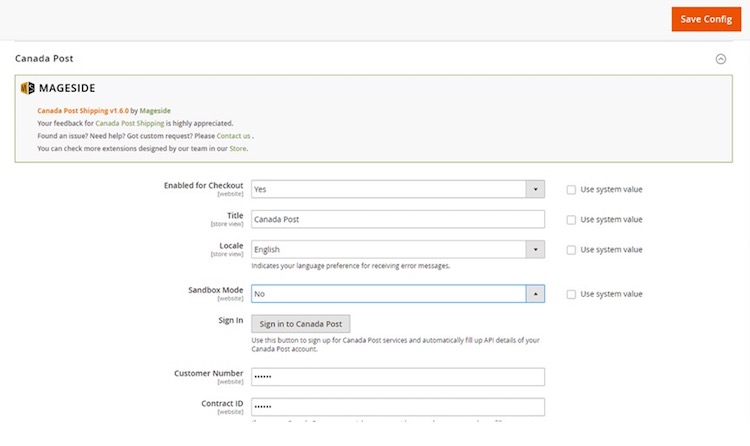Screen dimensions: 750x446
Task: Collapse the Canada Post section chevron
Action: (720, 59)
